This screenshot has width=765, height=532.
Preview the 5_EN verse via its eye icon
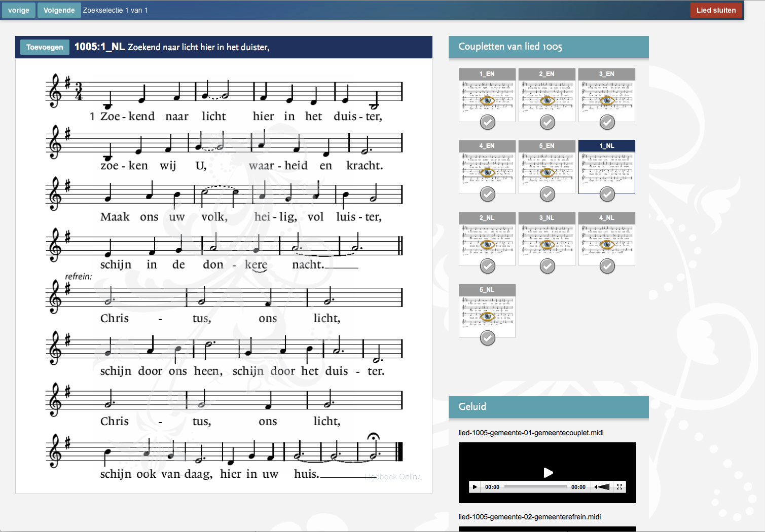(547, 172)
